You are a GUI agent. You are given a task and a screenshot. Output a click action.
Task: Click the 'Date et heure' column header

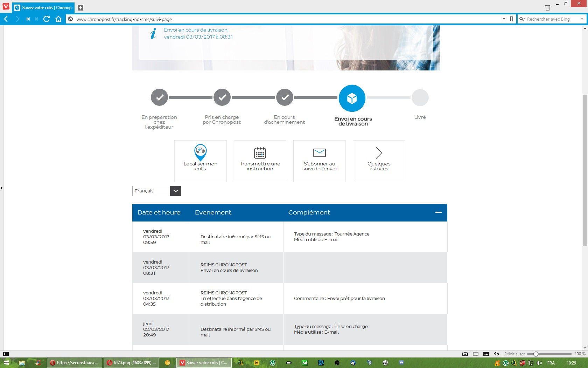click(159, 212)
